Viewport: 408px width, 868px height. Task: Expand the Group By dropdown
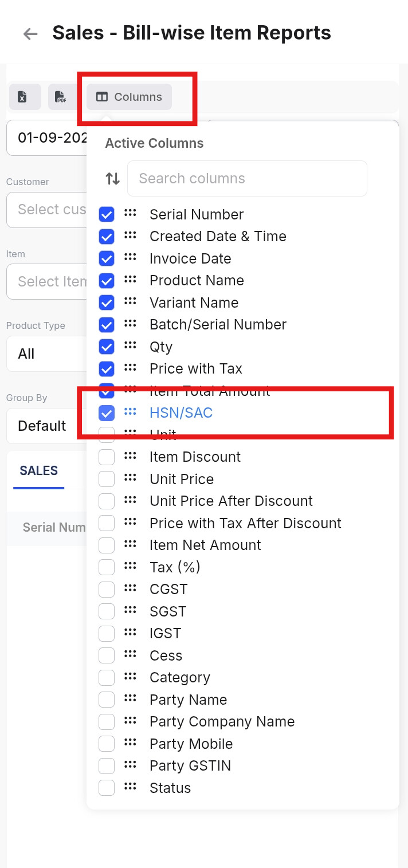tap(46, 426)
